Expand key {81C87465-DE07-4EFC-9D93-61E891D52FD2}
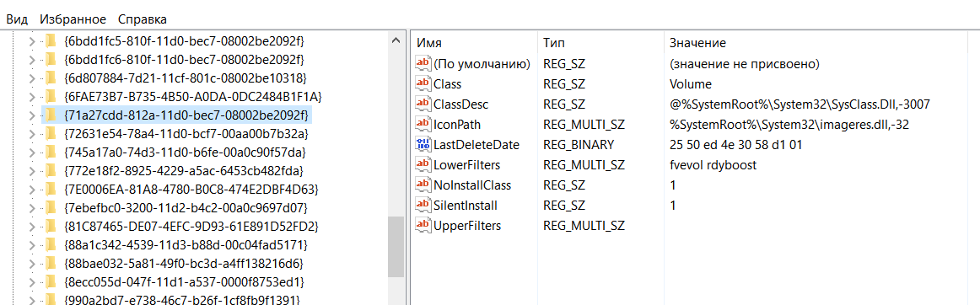This screenshot has height=305, width=980. [32, 226]
